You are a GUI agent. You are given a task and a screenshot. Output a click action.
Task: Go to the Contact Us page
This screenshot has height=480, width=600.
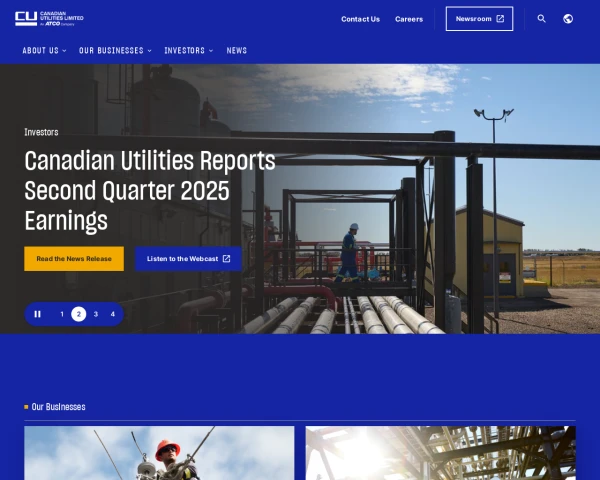point(360,19)
